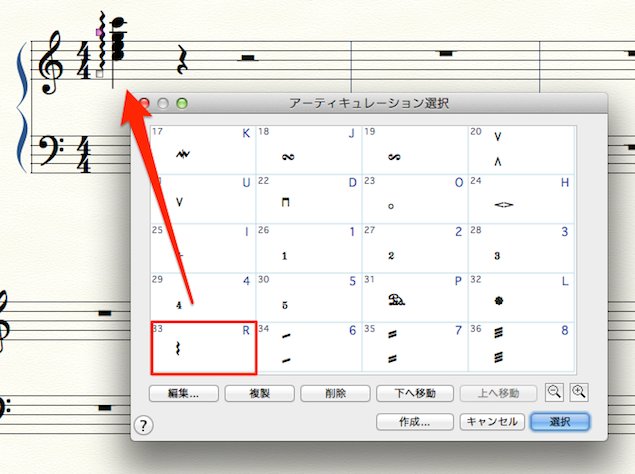This screenshot has width=635, height=474.
Task: Select the triple-slash tremolo in slot 36
Action: pyautogui.click(x=521, y=347)
